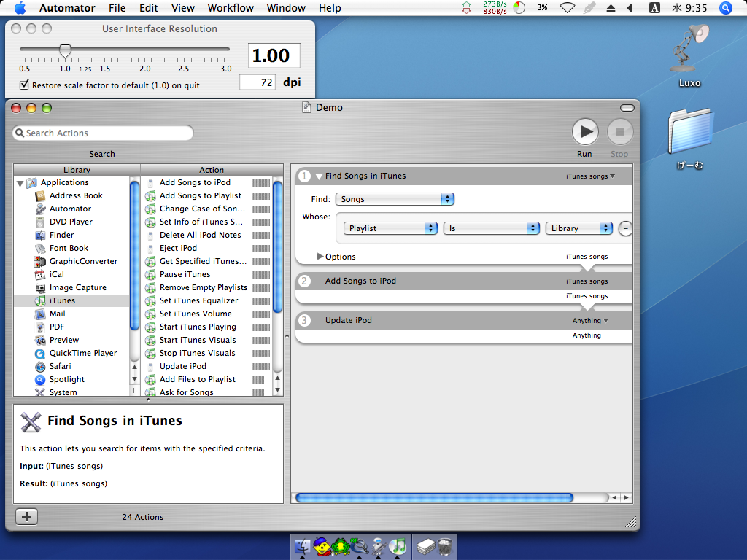The image size is (747, 560).
Task: Click the Library column header
Action: point(77,170)
